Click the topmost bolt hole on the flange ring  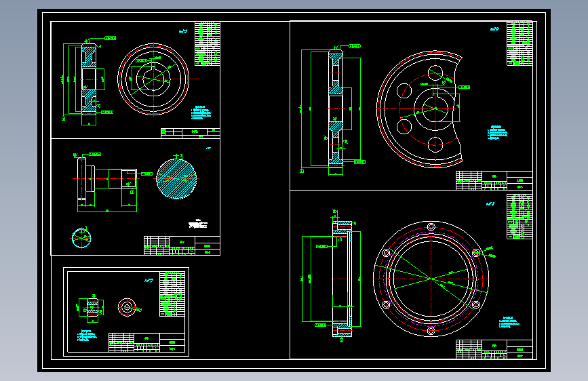(431, 227)
